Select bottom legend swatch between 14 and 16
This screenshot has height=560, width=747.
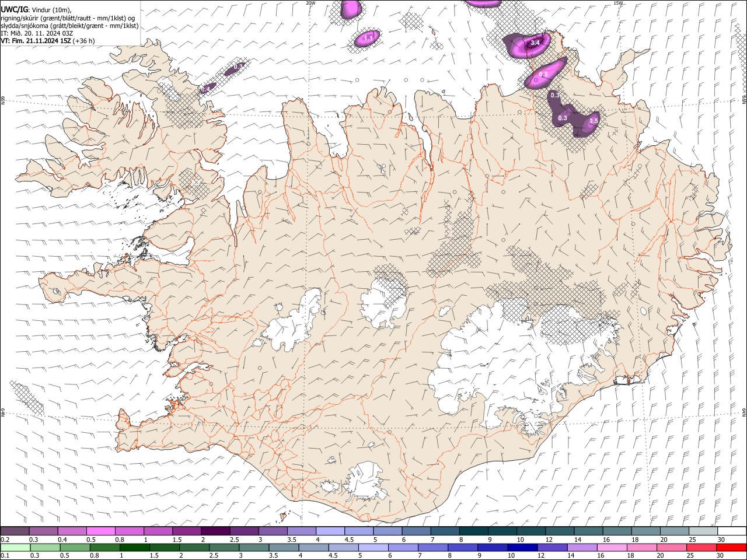(581, 547)
